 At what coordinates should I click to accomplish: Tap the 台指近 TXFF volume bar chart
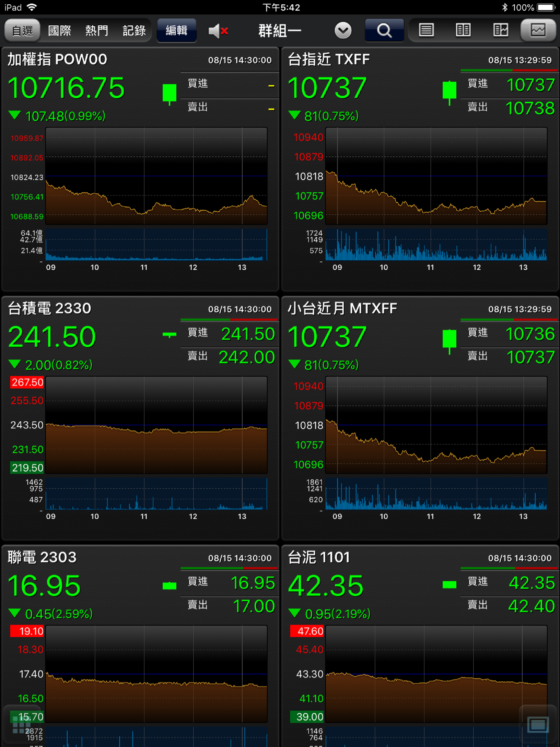click(x=436, y=244)
